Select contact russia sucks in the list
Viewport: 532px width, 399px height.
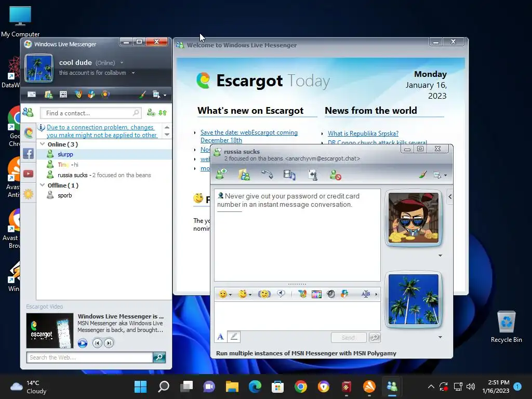point(104,175)
